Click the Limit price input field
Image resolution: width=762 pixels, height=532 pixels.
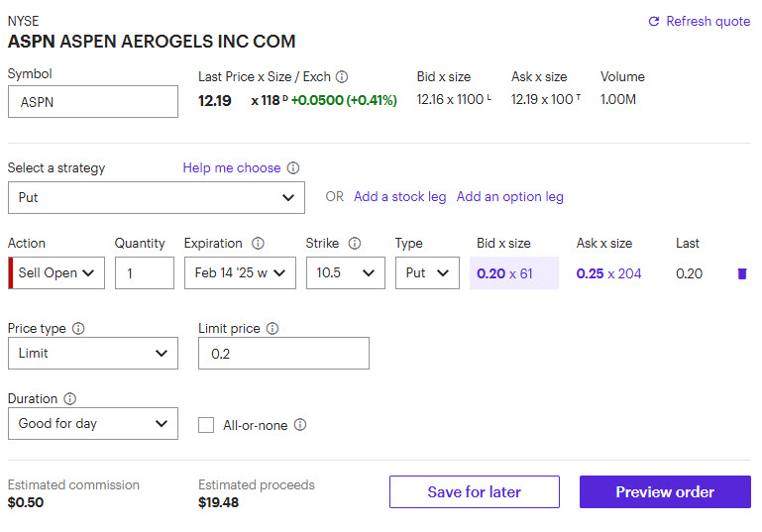283,353
